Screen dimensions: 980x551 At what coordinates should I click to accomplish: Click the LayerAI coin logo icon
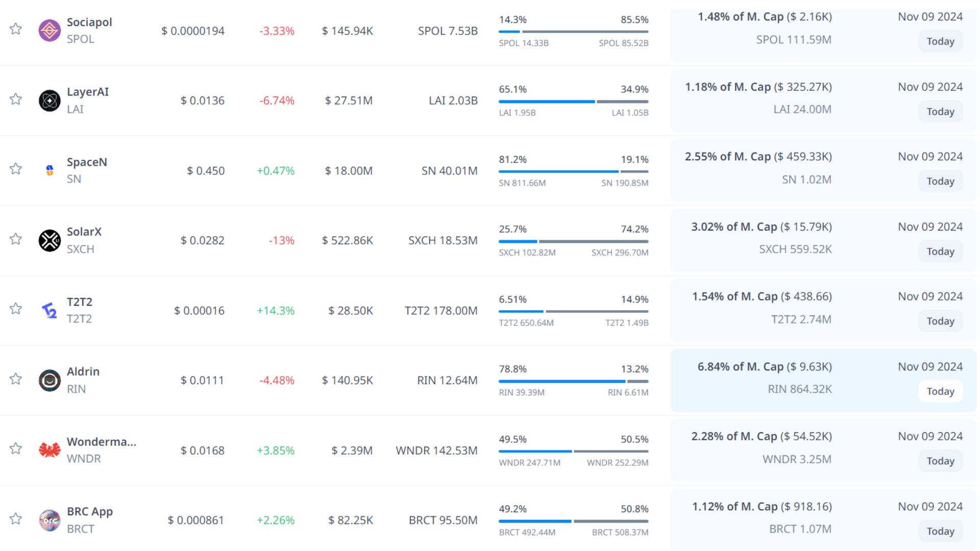[x=50, y=101]
